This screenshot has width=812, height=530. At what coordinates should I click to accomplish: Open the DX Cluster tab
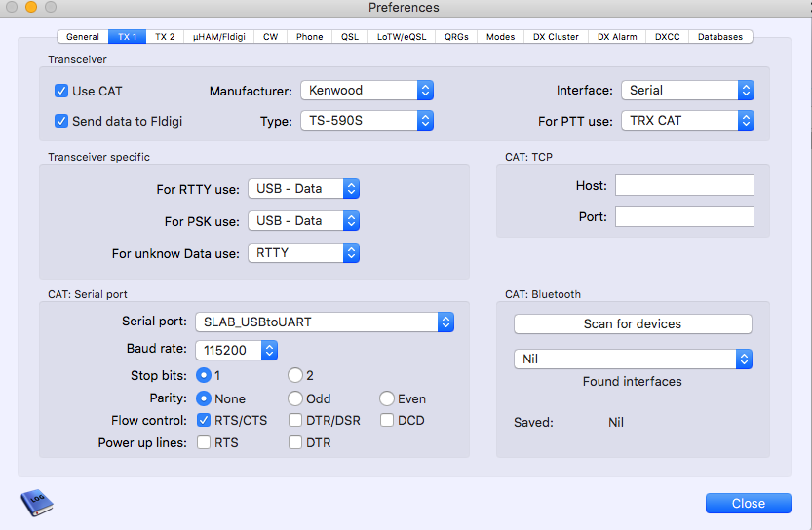click(557, 37)
